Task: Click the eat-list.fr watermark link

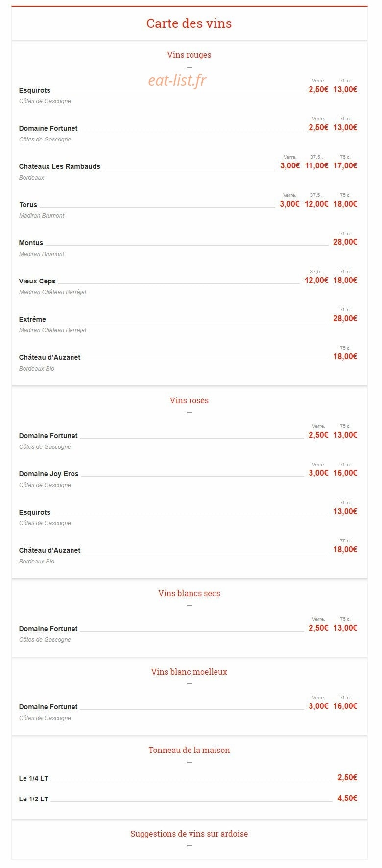Action: tap(177, 80)
